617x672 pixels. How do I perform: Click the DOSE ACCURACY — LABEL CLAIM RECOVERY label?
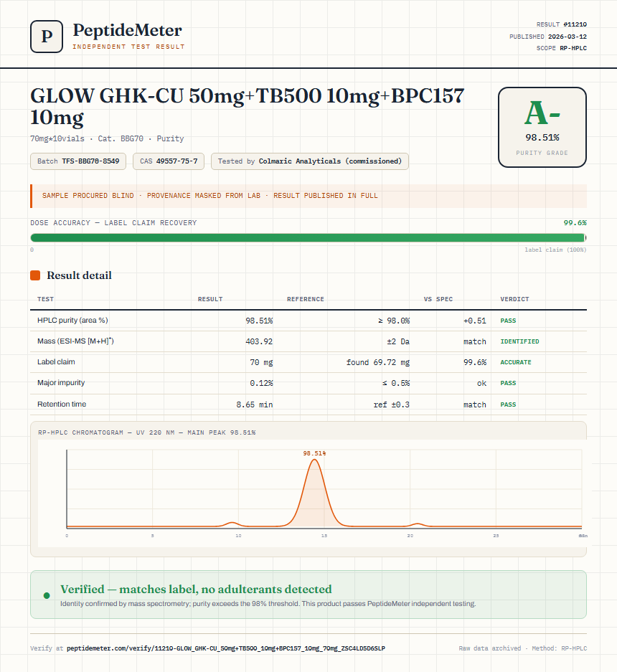(113, 223)
